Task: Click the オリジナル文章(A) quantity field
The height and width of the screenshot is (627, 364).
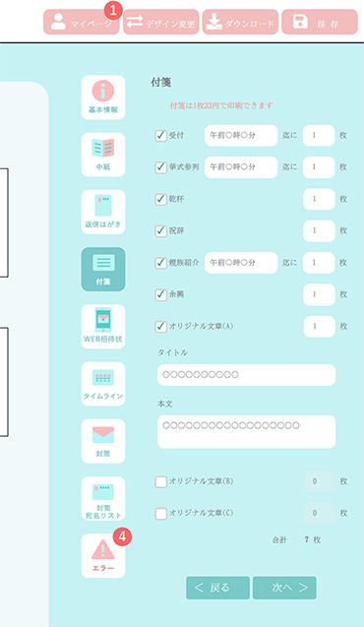Action: tap(319, 327)
